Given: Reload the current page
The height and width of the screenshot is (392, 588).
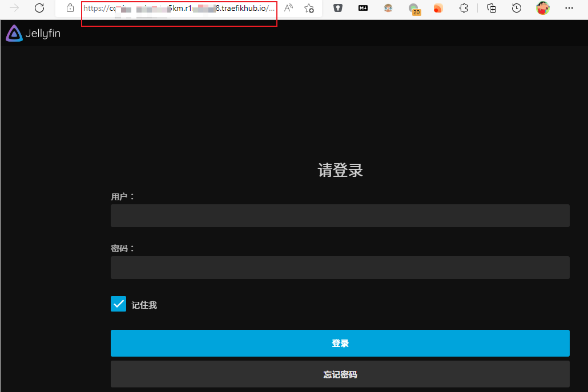Looking at the screenshot, I should 39,8.
